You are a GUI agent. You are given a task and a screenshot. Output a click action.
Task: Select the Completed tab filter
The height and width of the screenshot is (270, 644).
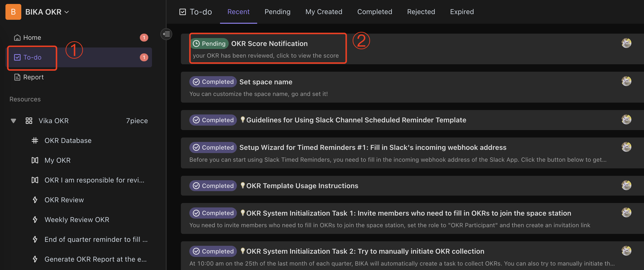tap(374, 11)
